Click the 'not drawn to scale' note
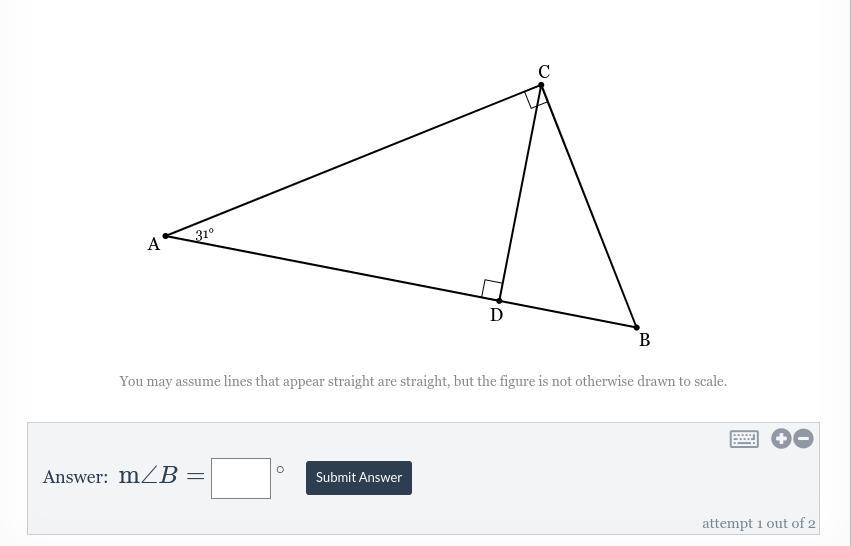851x546 pixels. pos(423,381)
